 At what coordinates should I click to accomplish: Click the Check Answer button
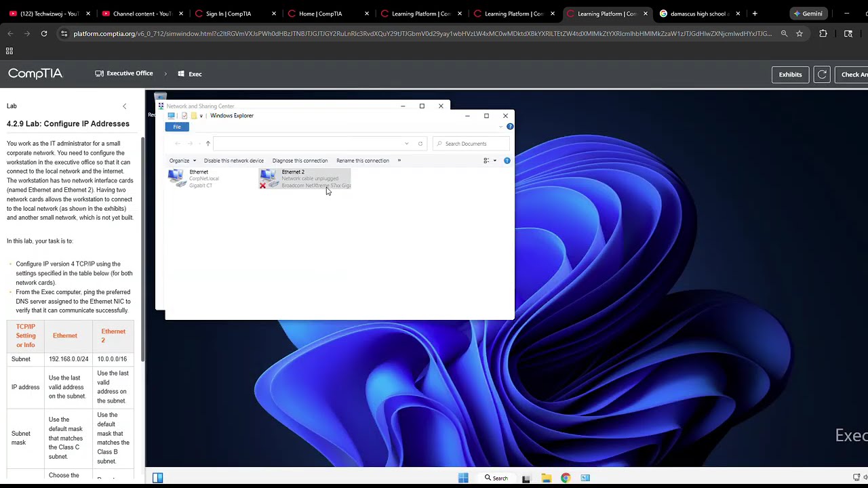[x=852, y=75]
